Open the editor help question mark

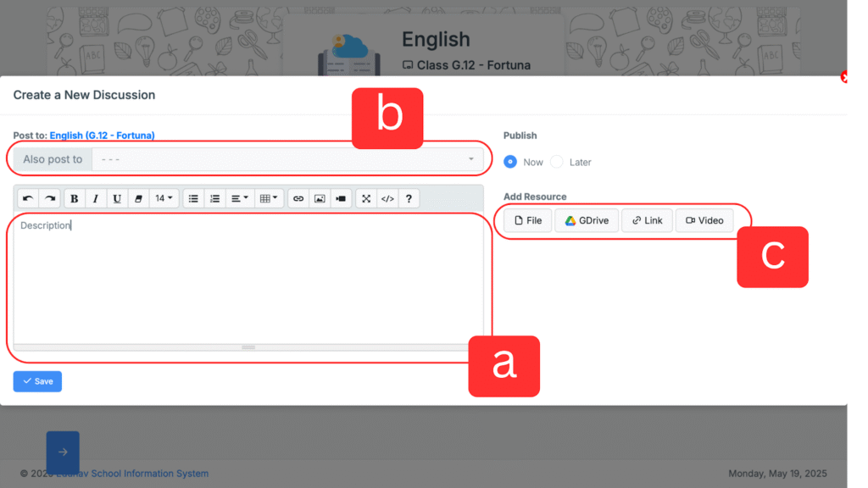click(x=409, y=198)
